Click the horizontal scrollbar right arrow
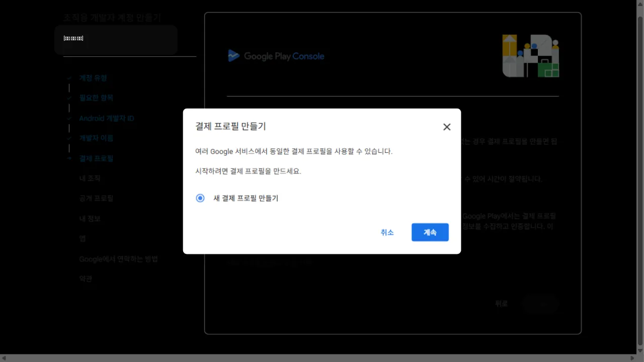 [632, 358]
